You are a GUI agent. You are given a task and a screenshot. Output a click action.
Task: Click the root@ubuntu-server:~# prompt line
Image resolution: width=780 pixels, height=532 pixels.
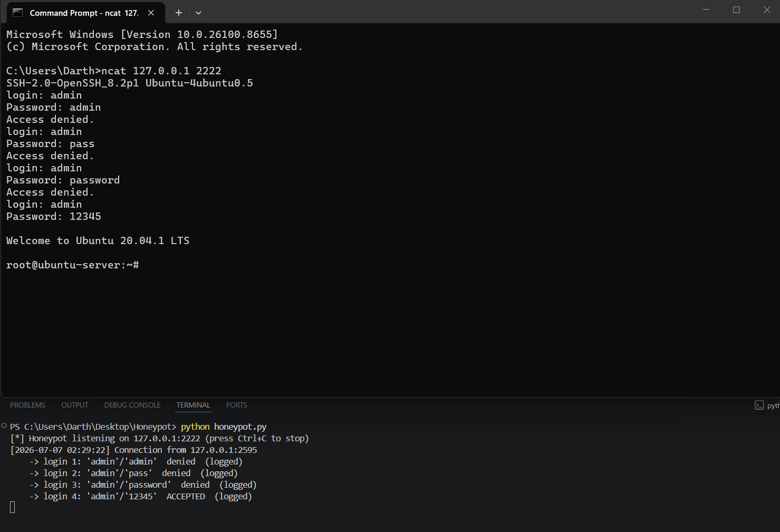point(73,265)
